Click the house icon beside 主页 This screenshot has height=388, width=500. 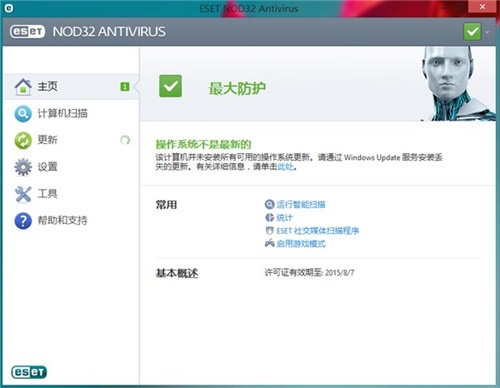(23, 87)
